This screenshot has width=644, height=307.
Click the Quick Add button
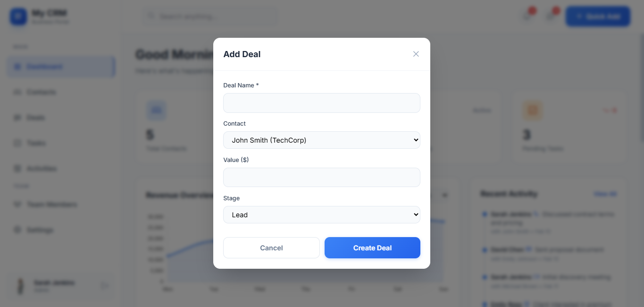tap(598, 17)
